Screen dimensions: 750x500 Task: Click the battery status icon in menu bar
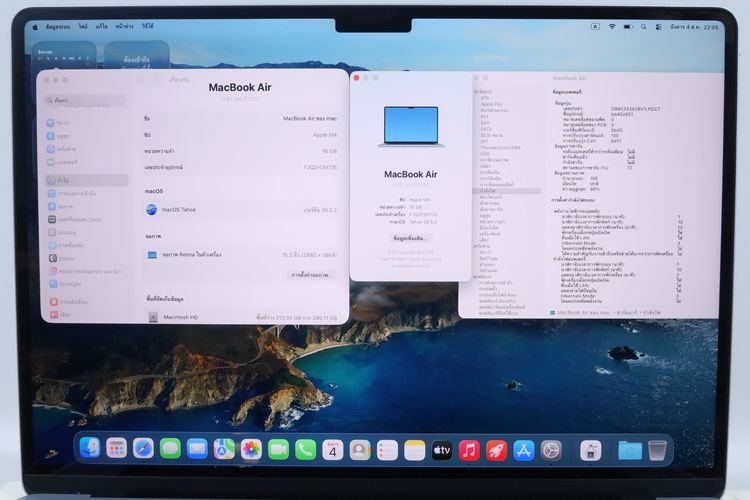pos(628,27)
